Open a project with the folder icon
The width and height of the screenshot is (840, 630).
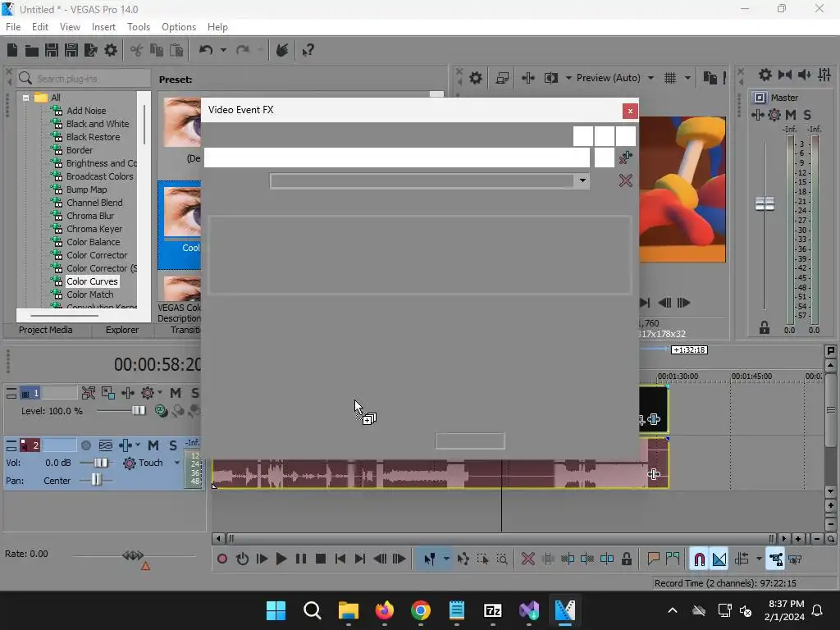pyautogui.click(x=32, y=50)
